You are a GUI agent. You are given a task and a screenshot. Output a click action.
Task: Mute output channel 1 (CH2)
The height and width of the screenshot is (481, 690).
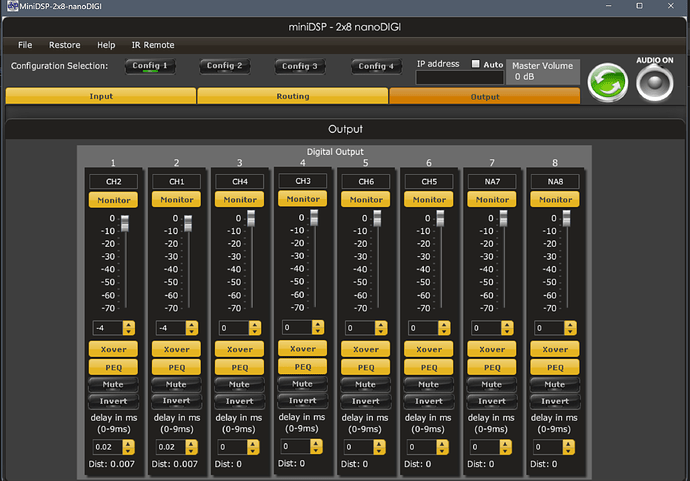113,384
